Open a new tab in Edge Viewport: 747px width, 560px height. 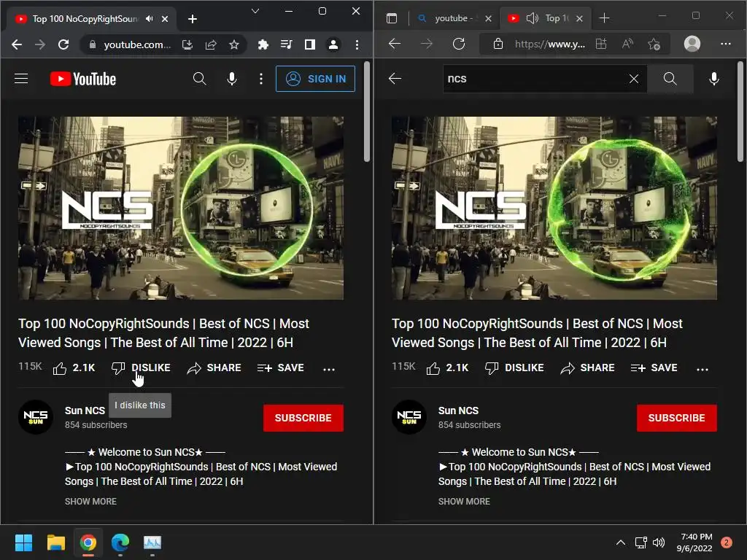coord(604,18)
